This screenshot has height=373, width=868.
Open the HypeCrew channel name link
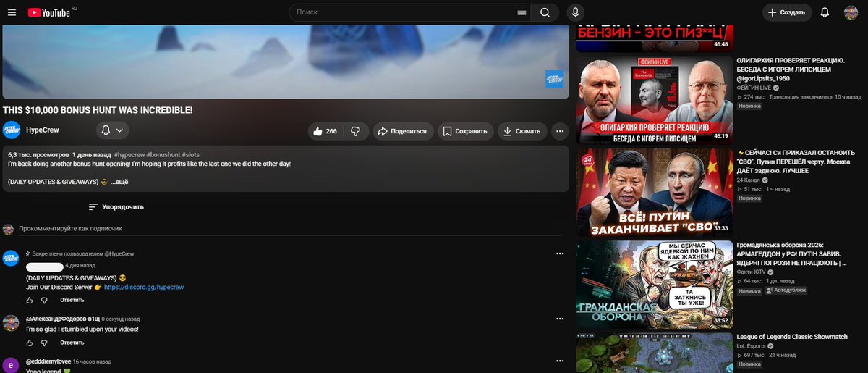[x=42, y=130]
